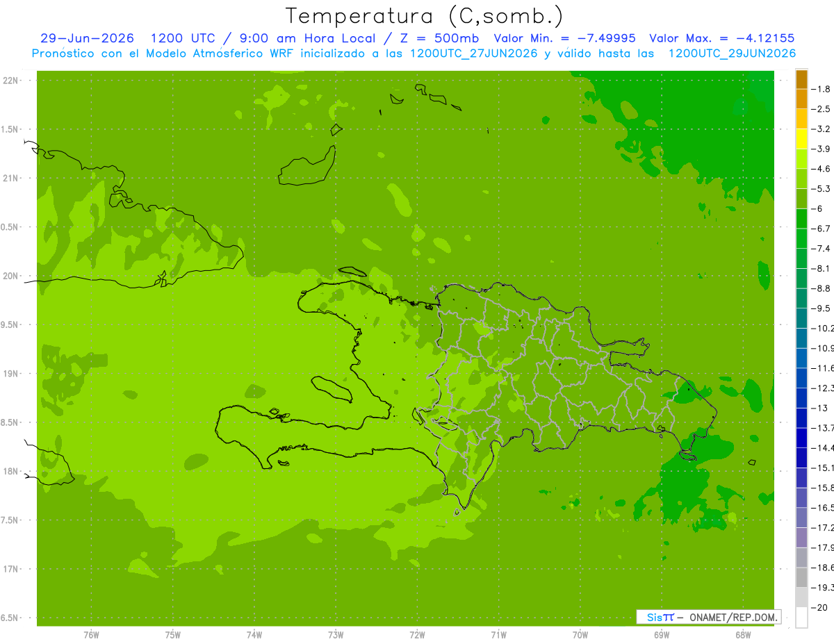Click the '75W' longitude label

coord(173,634)
